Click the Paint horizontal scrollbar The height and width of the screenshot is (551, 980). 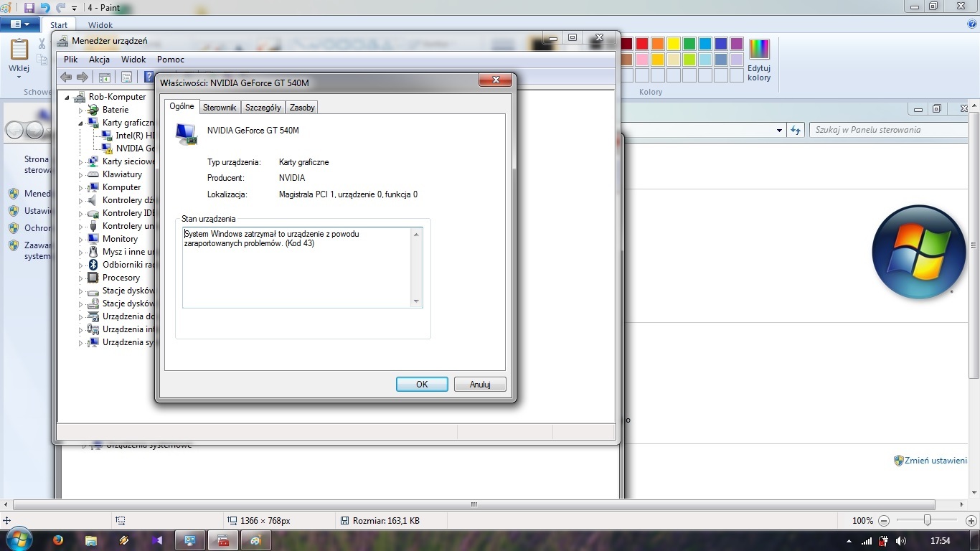tap(473, 504)
